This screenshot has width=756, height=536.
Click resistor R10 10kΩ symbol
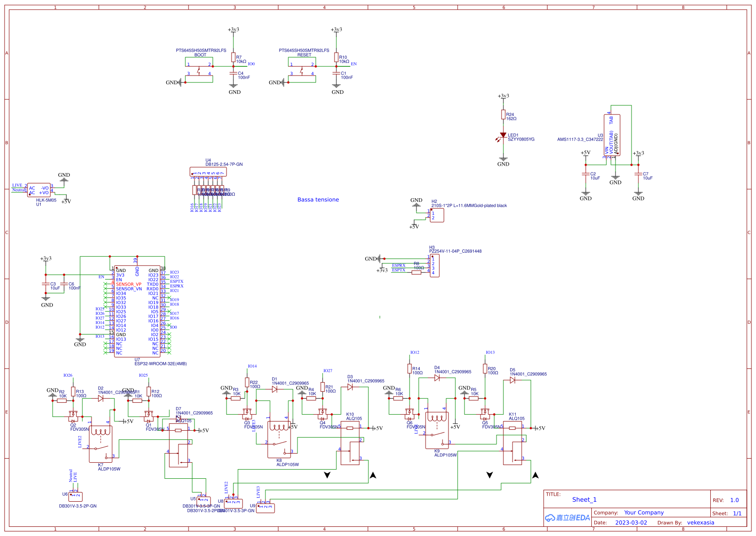[x=336, y=57]
